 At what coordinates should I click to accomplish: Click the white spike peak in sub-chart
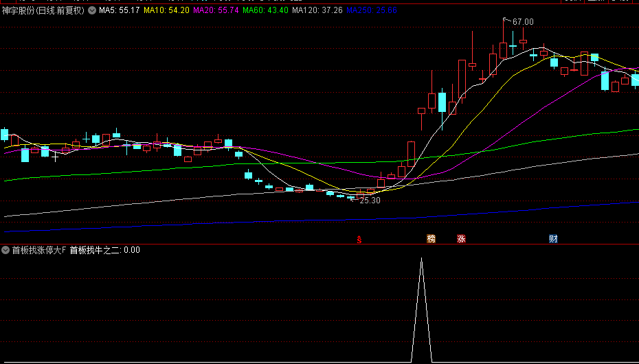tap(421, 259)
